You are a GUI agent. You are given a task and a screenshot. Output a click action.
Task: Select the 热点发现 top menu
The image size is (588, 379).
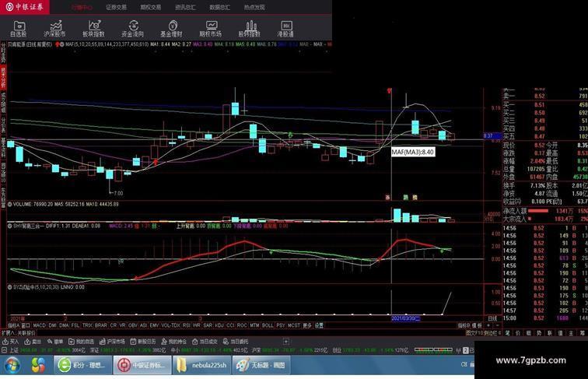tap(254, 7)
